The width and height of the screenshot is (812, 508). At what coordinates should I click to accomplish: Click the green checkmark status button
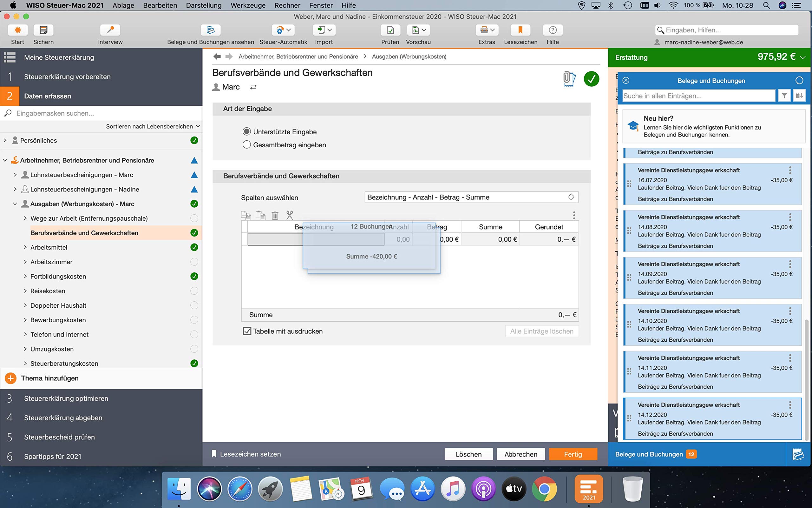click(591, 79)
